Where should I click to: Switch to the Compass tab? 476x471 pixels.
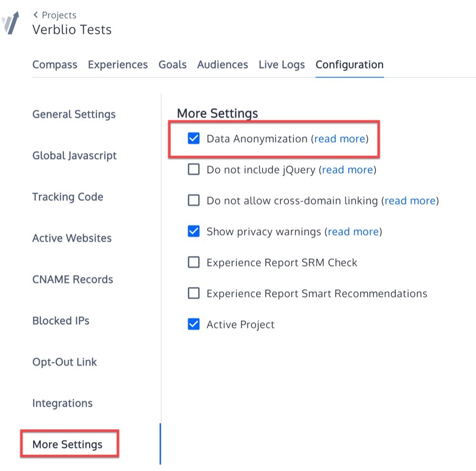(55, 65)
